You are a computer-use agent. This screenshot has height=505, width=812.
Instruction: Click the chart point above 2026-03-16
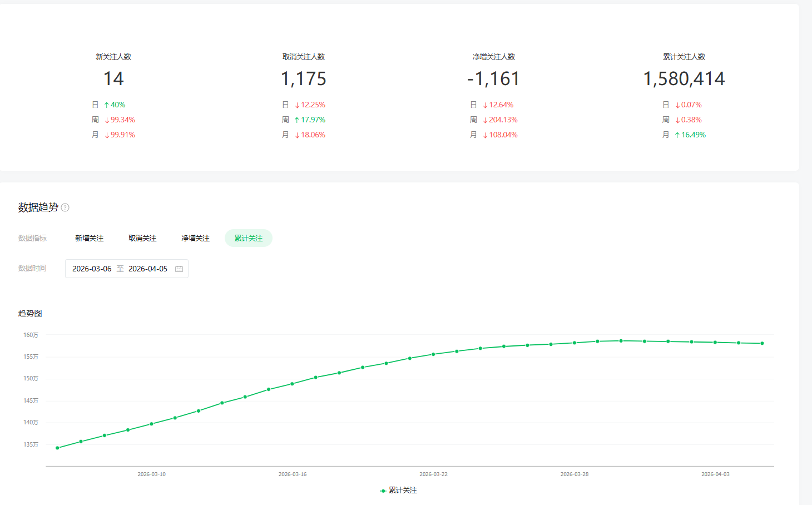tap(292, 384)
